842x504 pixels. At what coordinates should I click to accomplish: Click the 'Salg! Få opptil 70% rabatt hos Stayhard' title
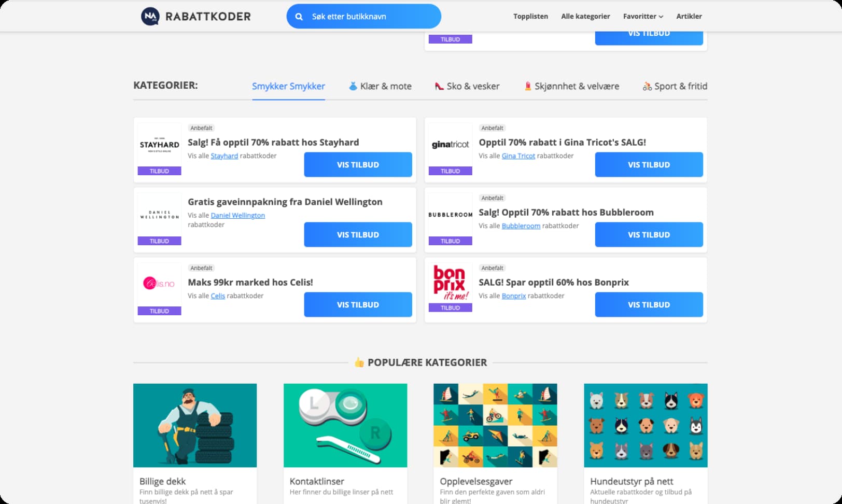coord(273,142)
